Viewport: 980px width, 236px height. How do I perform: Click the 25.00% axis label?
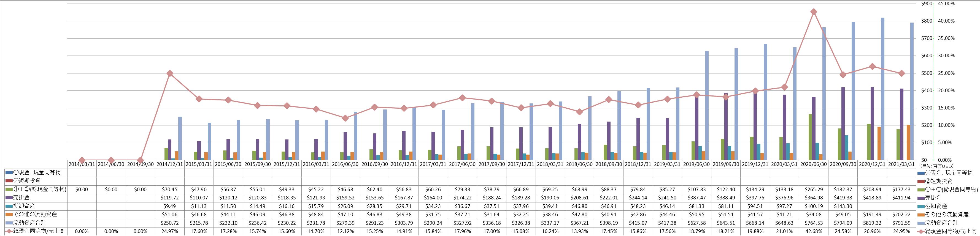pyautogui.click(x=946, y=73)
